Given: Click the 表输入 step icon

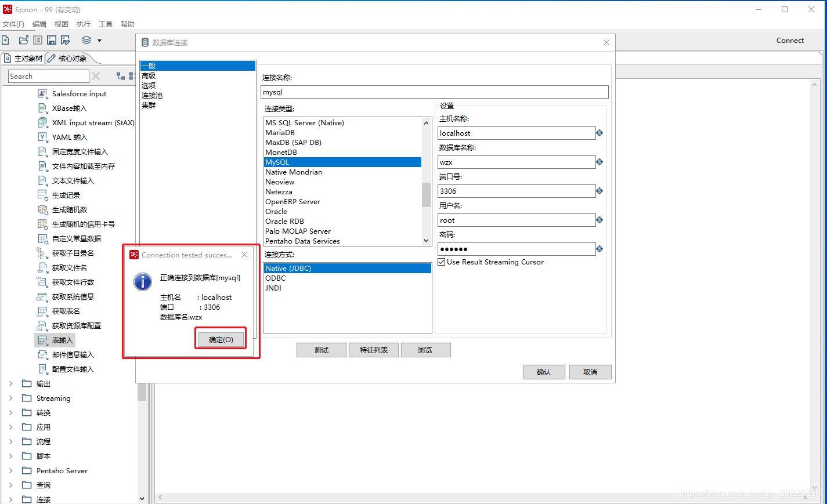Looking at the screenshot, I should click(42, 340).
